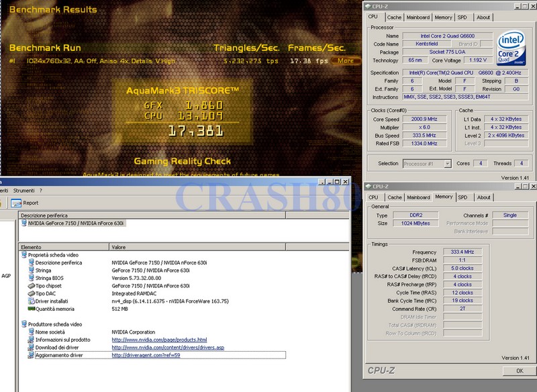The image size is (537, 392).
Task: Switch to Cache tab in bottom CPU-Z window
Action: point(395,197)
